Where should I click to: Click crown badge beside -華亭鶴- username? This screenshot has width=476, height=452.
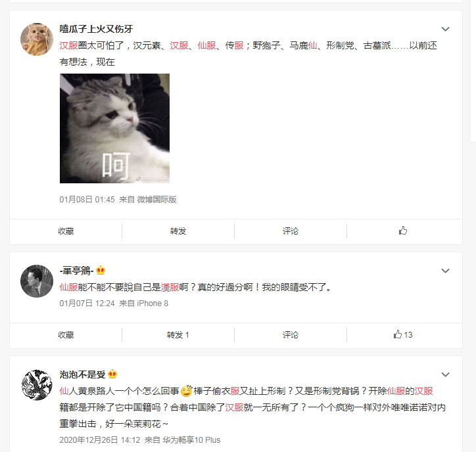(101, 270)
